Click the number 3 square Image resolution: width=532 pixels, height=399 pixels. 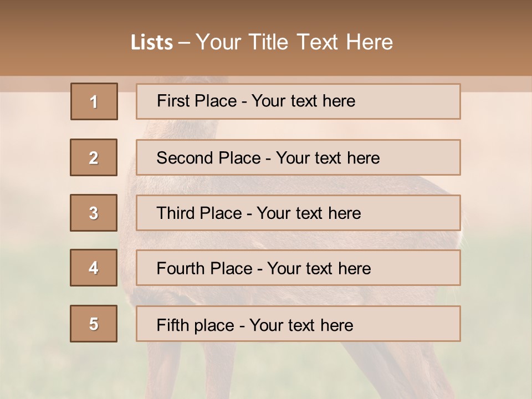pyautogui.click(x=94, y=213)
